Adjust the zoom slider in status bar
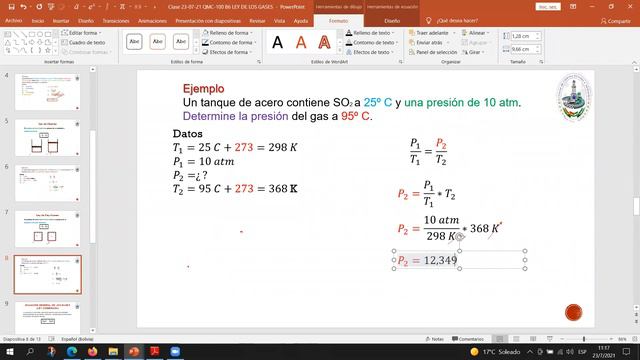Screen dimensions: 640x360 pyautogui.click(x=584, y=339)
